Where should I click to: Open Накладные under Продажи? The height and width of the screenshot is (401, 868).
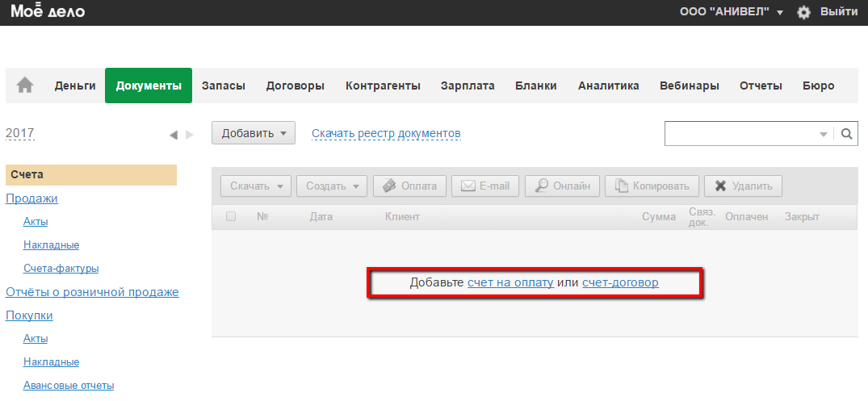point(51,245)
